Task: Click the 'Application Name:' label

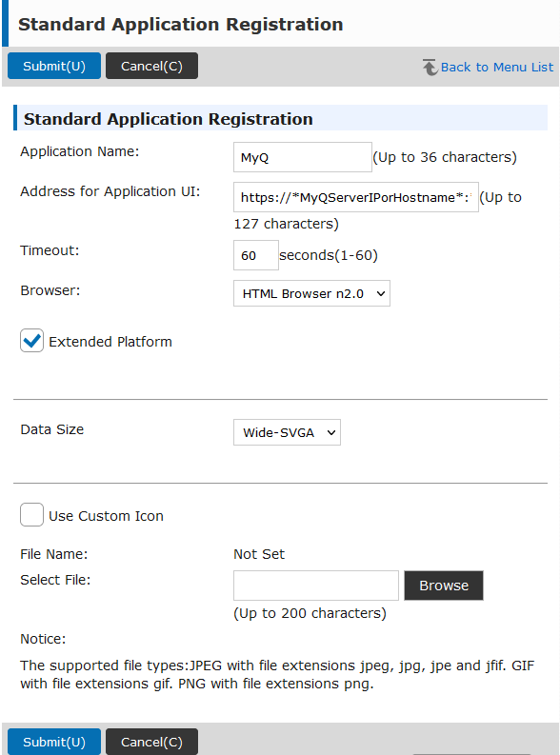Action: 79,151
